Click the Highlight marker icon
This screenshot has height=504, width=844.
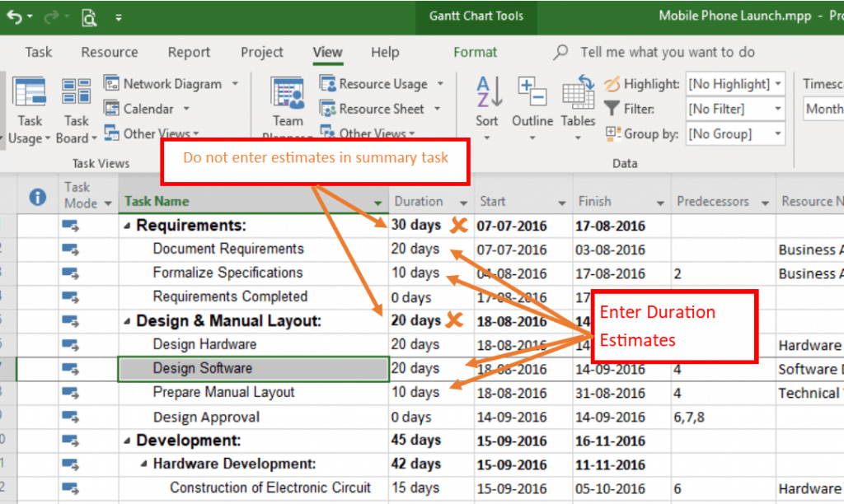point(612,84)
